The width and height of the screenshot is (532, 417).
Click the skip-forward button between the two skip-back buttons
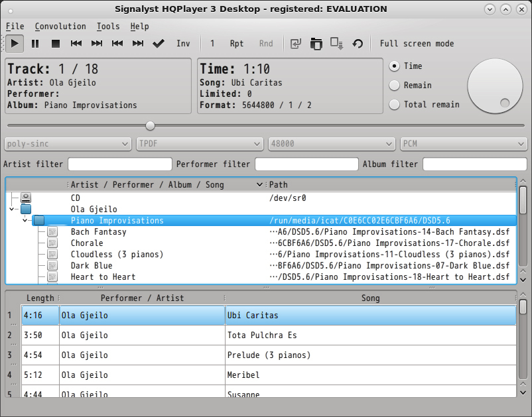point(97,44)
